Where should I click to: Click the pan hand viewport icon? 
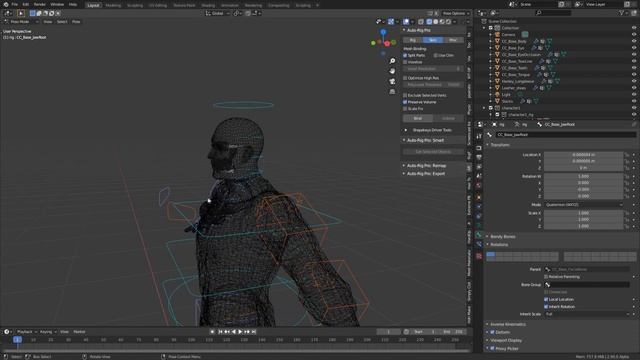click(392, 71)
